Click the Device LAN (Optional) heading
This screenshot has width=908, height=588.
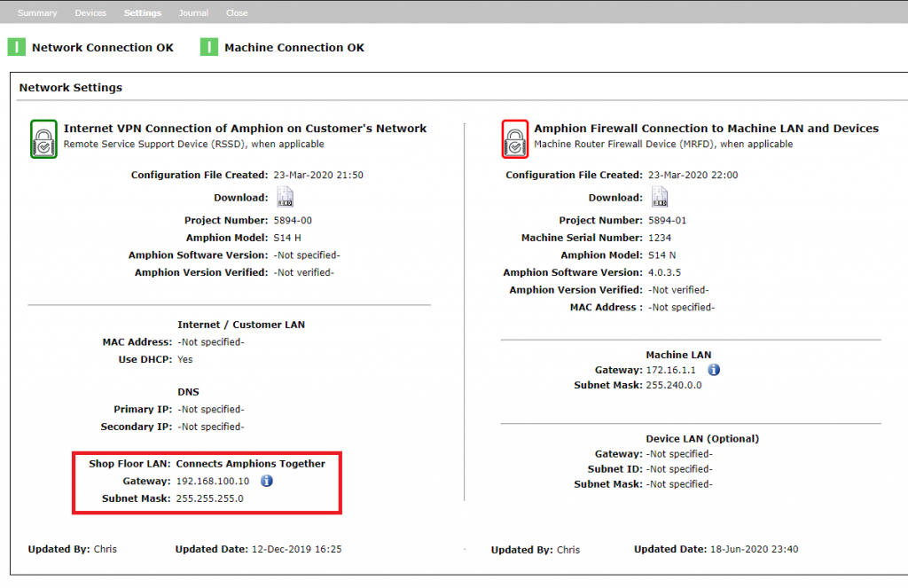coord(702,438)
